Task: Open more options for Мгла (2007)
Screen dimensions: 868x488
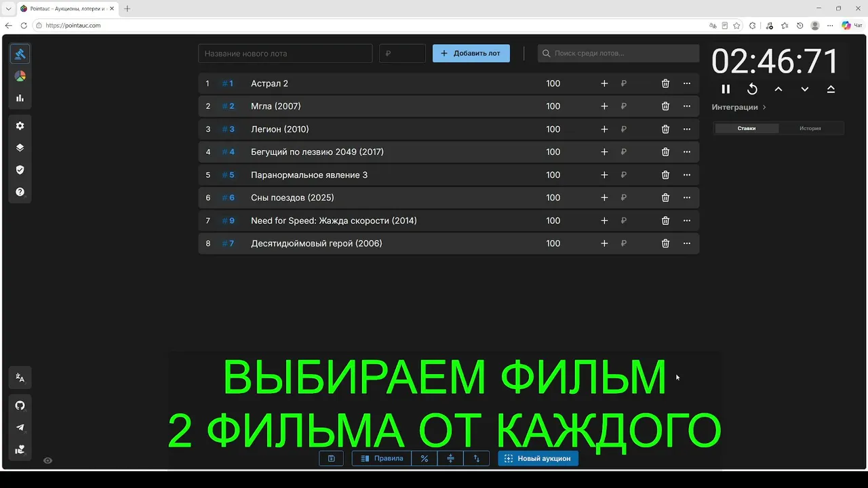Action: pyautogui.click(x=687, y=106)
